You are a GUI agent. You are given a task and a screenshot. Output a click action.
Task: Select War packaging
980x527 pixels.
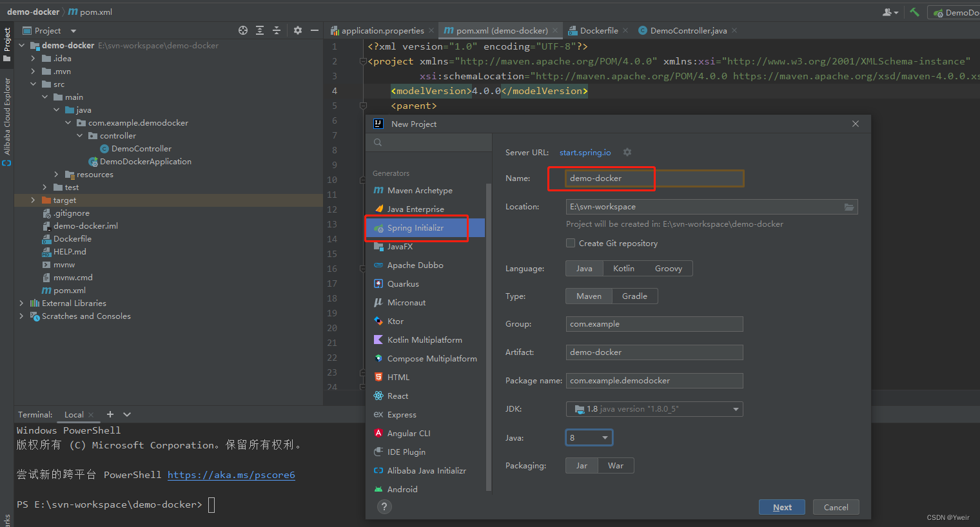(616, 466)
